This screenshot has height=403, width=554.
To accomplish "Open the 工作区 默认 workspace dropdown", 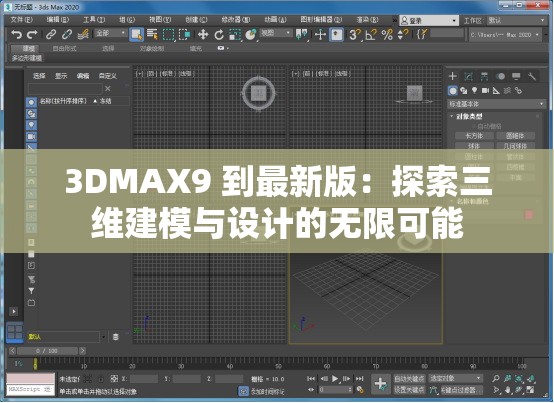I will 516,20.
